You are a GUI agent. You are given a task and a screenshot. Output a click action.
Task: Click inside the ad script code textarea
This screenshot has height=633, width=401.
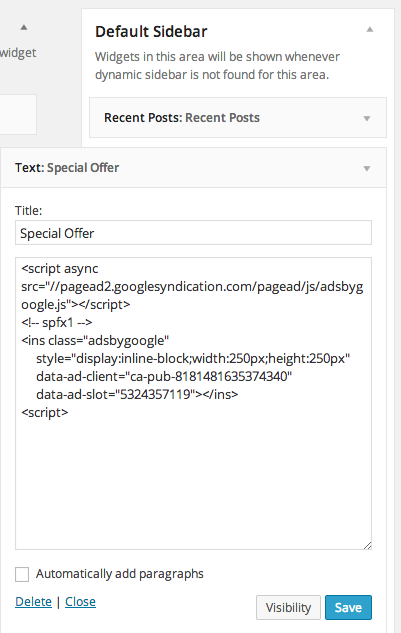click(193, 404)
